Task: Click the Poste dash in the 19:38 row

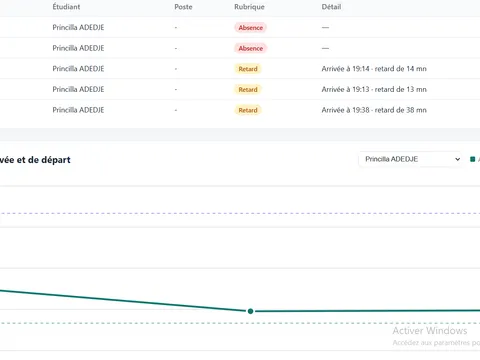Action: [176, 110]
